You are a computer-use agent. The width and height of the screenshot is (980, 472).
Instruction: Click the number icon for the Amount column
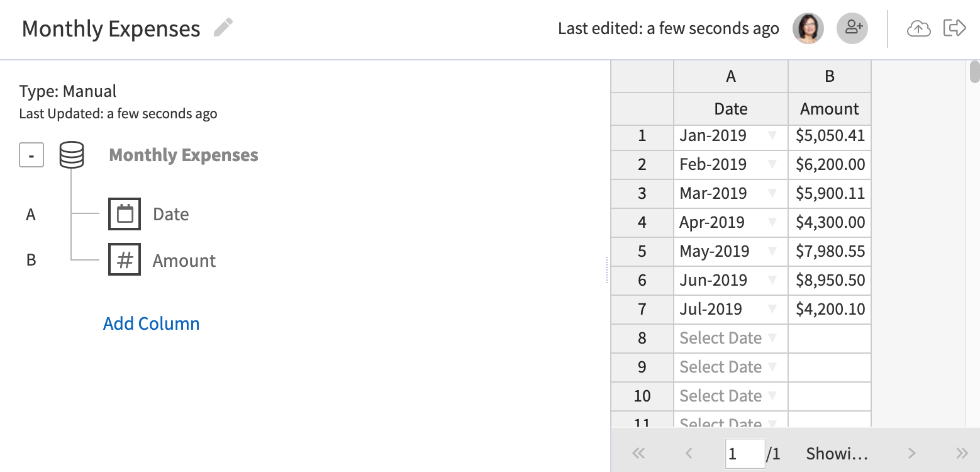(x=124, y=259)
